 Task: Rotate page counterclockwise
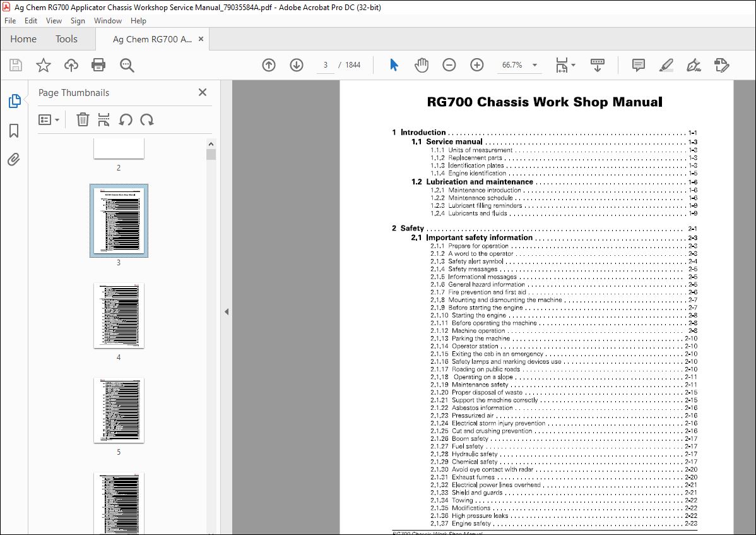tap(126, 119)
